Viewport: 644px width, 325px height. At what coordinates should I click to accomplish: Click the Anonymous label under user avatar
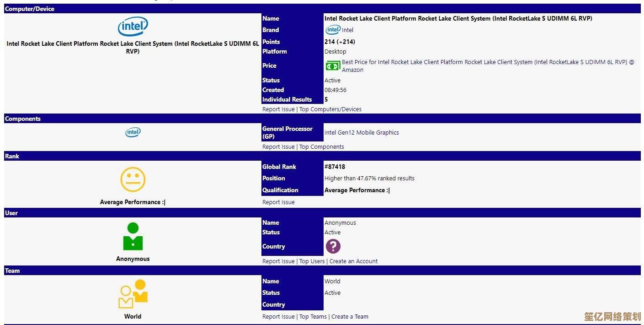point(133,259)
